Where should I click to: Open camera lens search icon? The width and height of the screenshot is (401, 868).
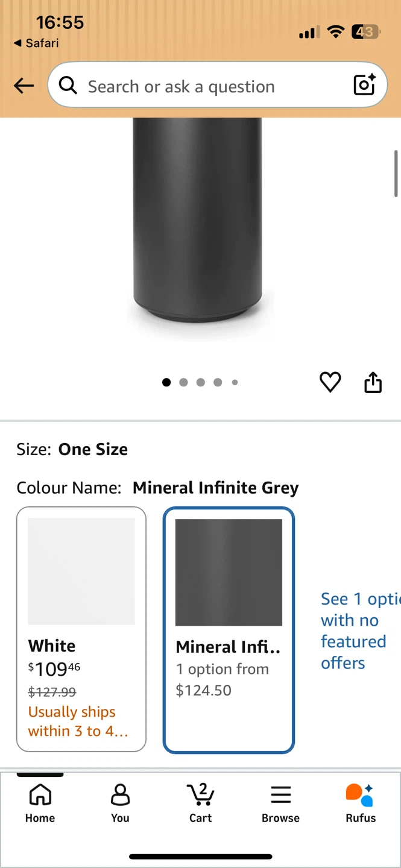pyautogui.click(x=365, y=85)
